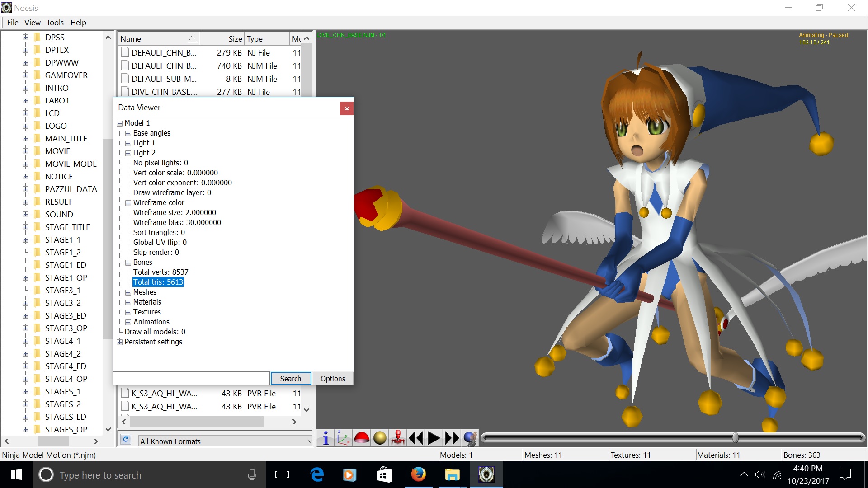This screenshot has height=488, width=868.
Task: Expand the Materials node
Action: (x=128, y=302)
